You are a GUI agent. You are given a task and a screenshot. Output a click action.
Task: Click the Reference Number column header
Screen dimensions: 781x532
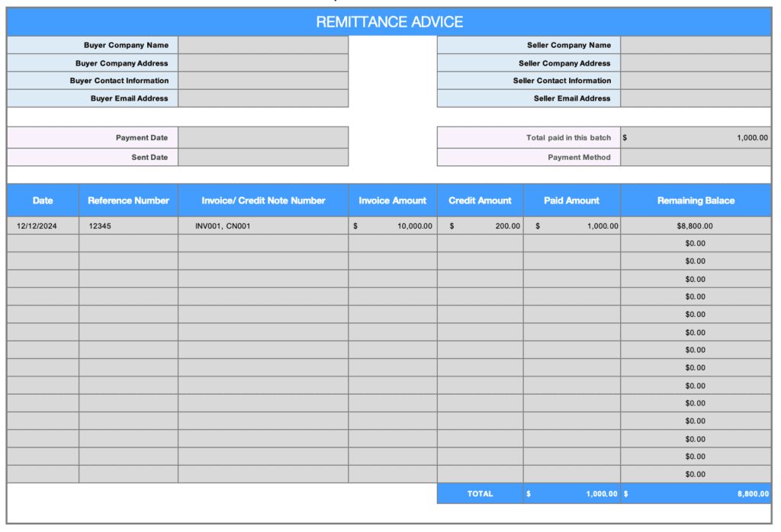click(128, 200)
